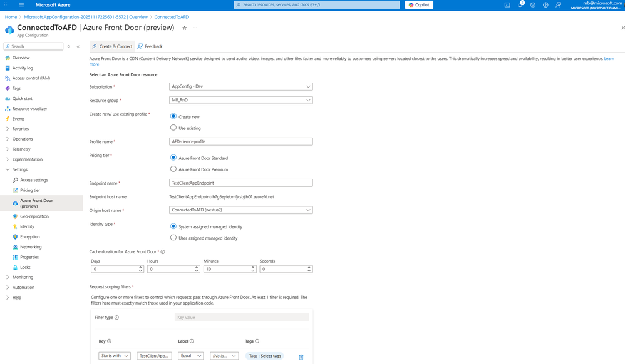Adjust the Minutes cache duration stepper

tap(253, 269)
